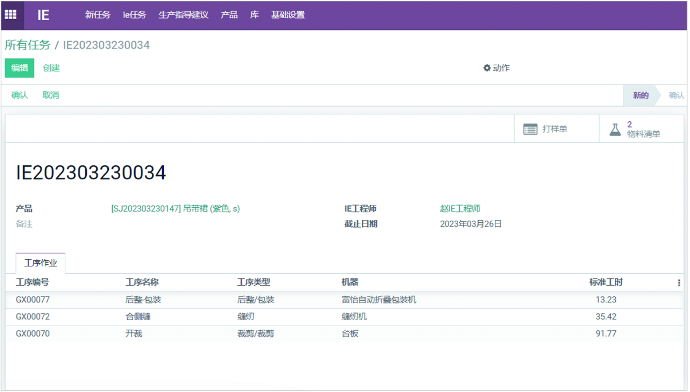Open the 生产指导建议 menu
The width and height of the screenshot is (690, 392).
pos(183,15)
